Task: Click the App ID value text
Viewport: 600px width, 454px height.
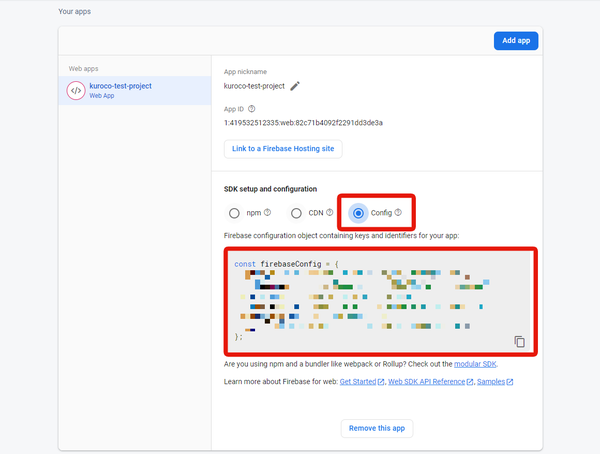Action: [303, 123]
